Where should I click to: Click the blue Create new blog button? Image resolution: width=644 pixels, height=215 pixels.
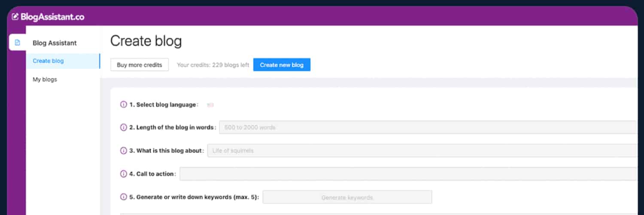point(282,65)
